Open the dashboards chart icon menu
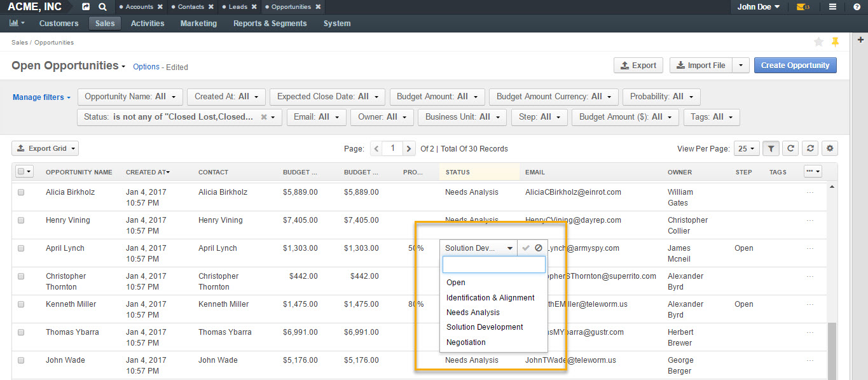868x380 pixels. pyautogui.click(x=17, y=23)
